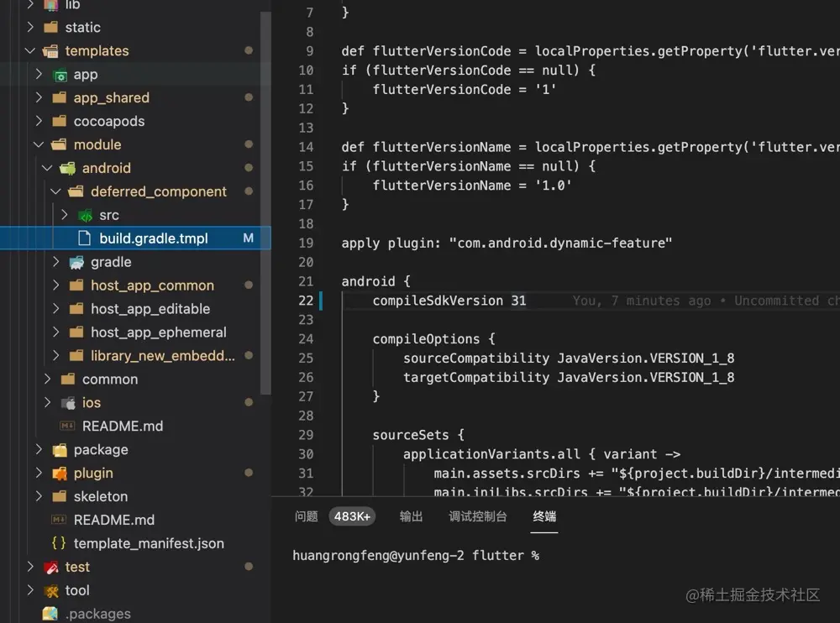Click the cocoapods folder icon
Image resolution: width=840 pixels, height=623 pixels.
tap(60, 121)
